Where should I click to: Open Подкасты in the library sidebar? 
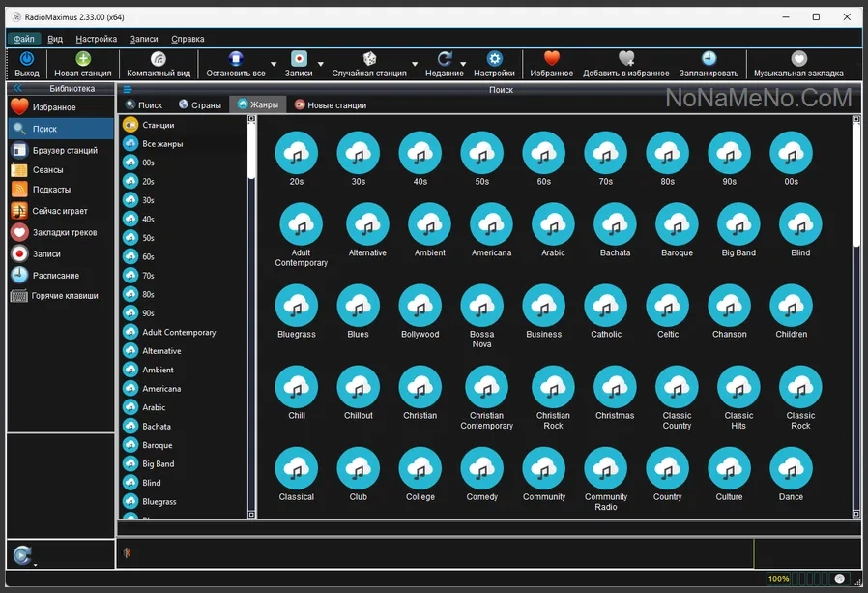pyautogui.click(x=51, y=190)
